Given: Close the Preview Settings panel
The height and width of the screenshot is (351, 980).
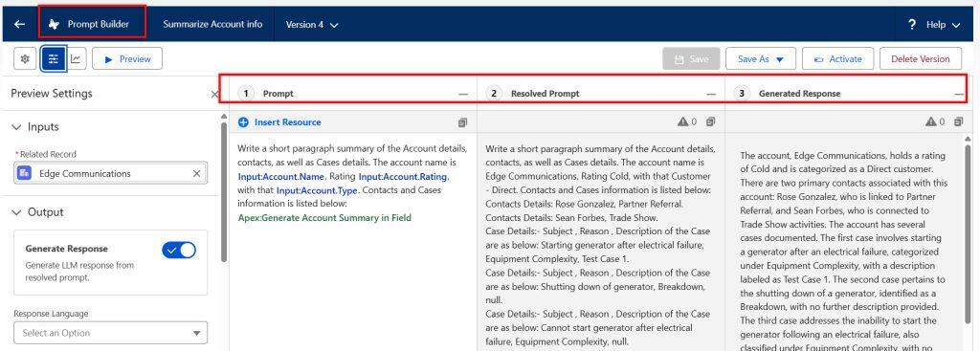Looking at the screenshot, I should 214,94.
